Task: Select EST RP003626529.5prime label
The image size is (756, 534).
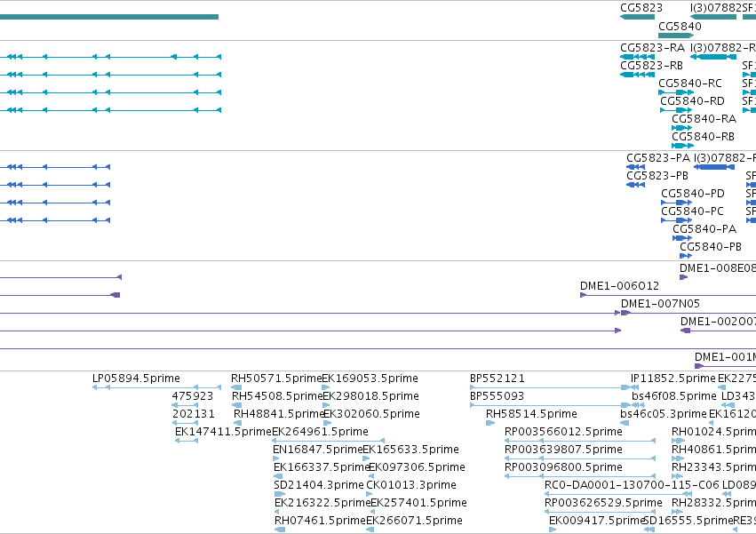Action: tap(603, 503)
